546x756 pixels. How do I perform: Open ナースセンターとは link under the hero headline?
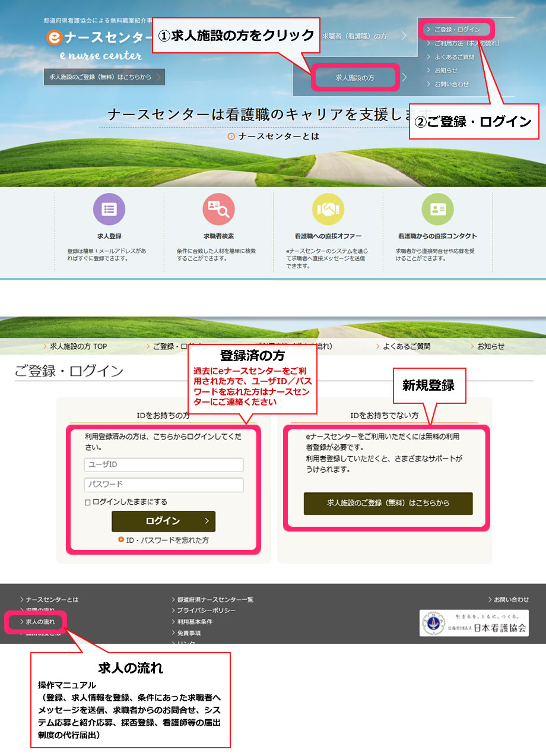point(274,136)
